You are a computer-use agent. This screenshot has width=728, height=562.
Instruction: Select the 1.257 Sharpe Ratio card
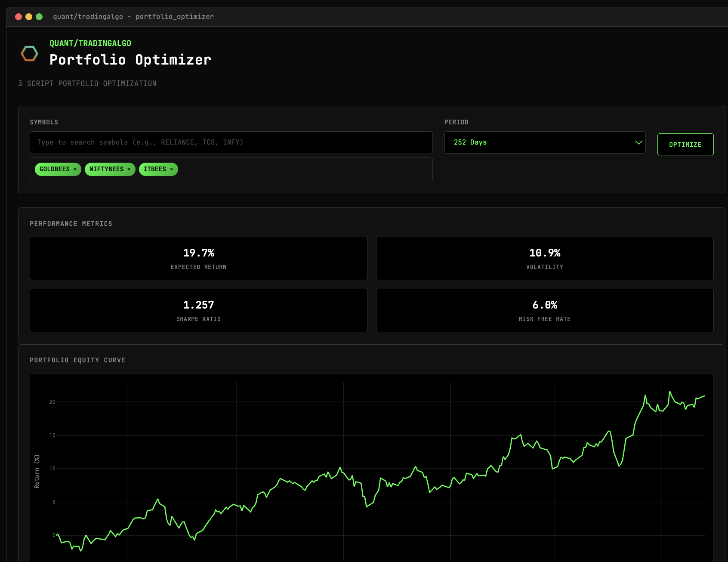(x=198, y=310)
